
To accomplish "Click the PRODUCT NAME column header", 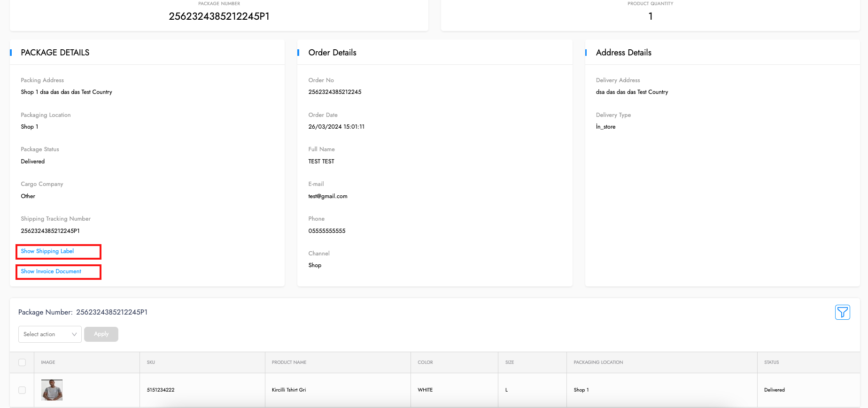I will [x=289, y=362].
